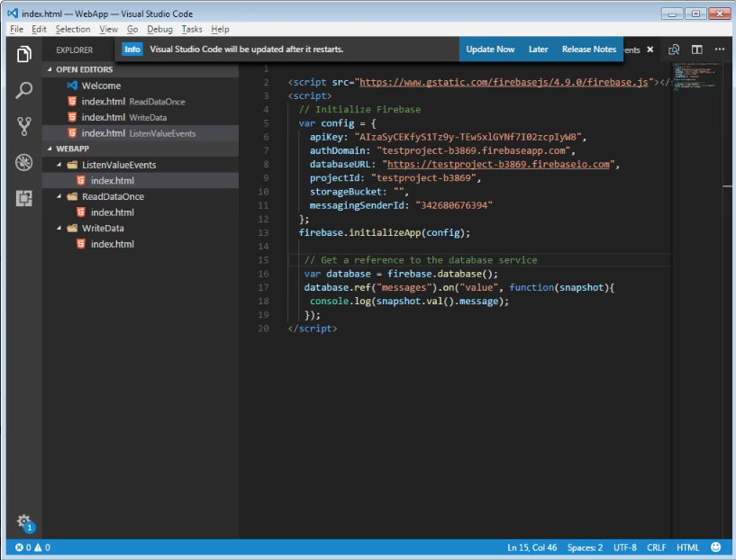
Task: Open index.html under WriteData folder
Action: (141, 244)
